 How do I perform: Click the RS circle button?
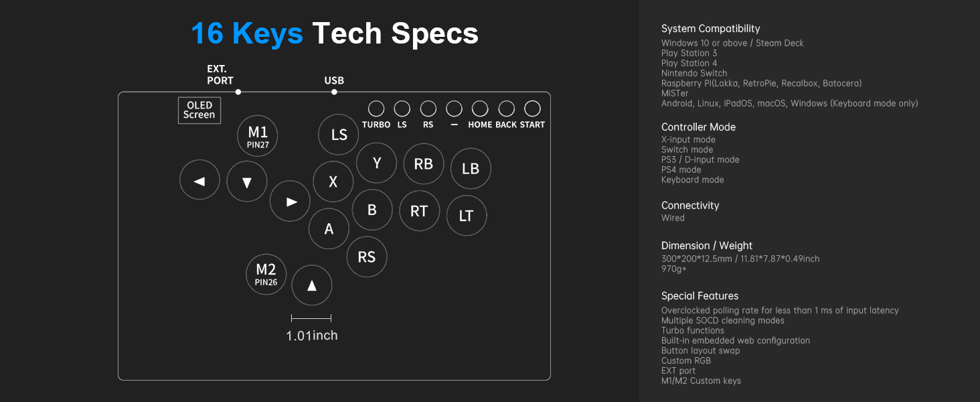coord(367,257)
